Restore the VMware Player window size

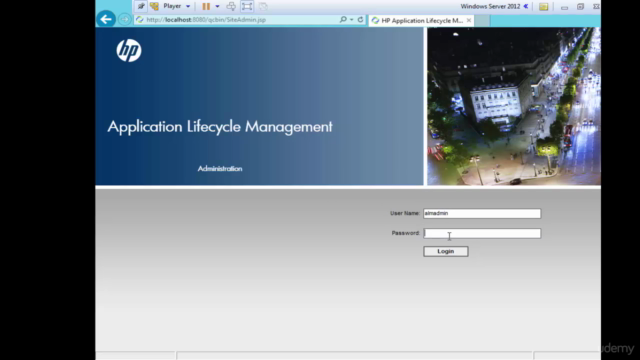(580, 7)
